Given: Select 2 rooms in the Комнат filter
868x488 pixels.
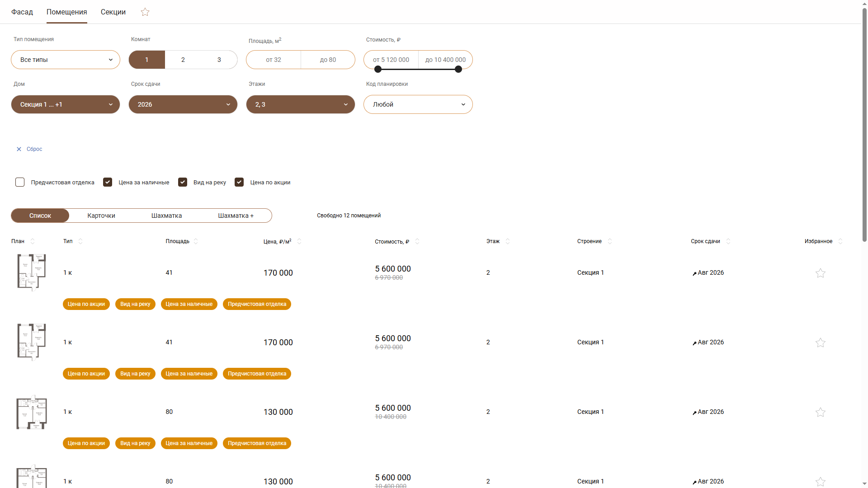Looking at the screenshot, I should 183,59.
